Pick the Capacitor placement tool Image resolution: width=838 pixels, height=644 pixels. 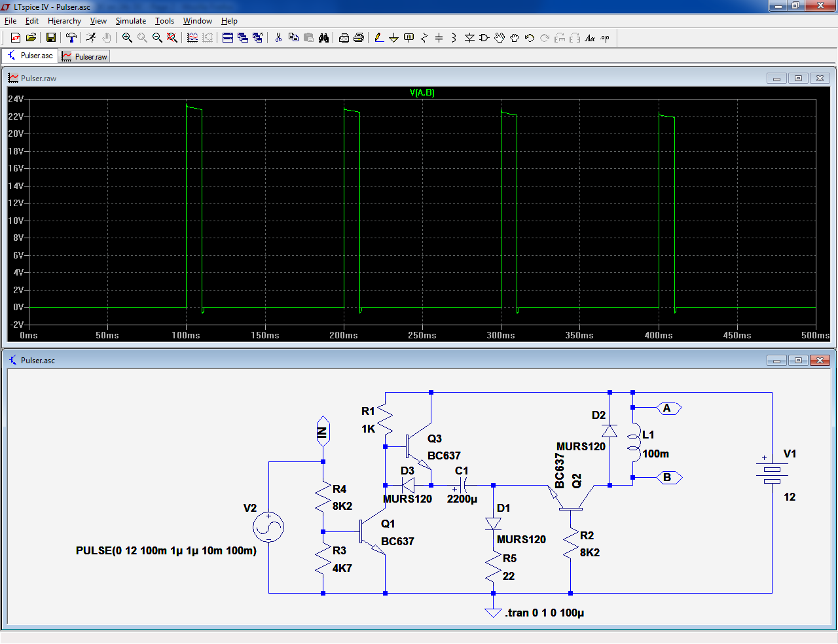(x=439, y=38)
